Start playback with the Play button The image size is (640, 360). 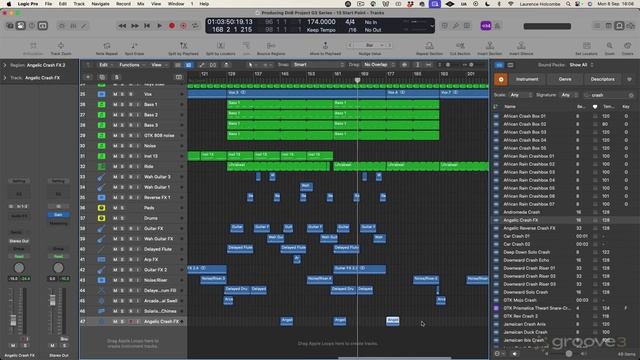tap(160, 26)
